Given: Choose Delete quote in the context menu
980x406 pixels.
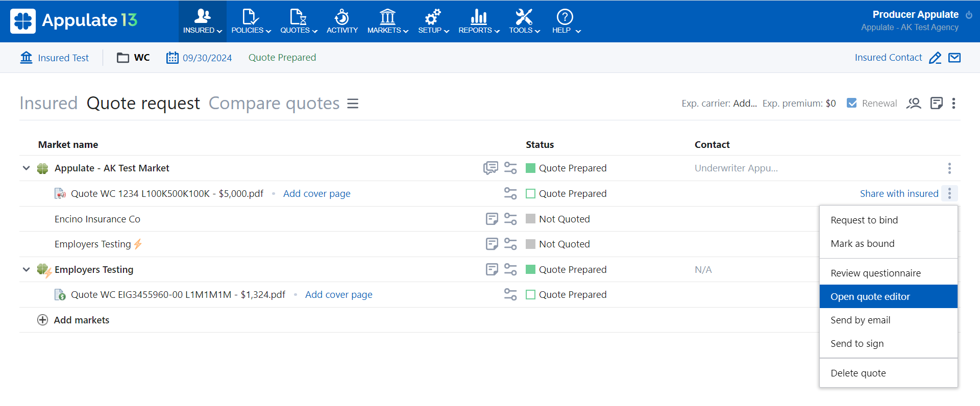Looking at the screenshot, I should (858, 373).
